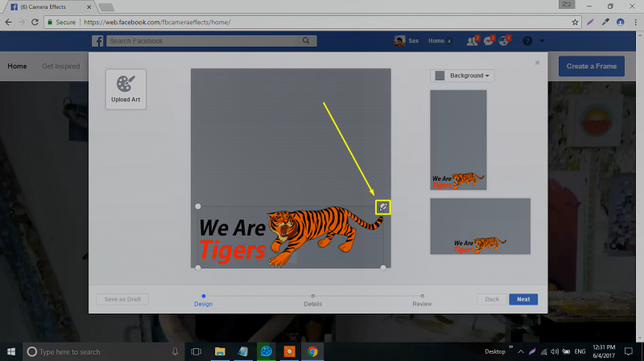This screenshot has height=361, width=644.
Task: Select the We Are Tigers artwork
Action: point(291,236)
